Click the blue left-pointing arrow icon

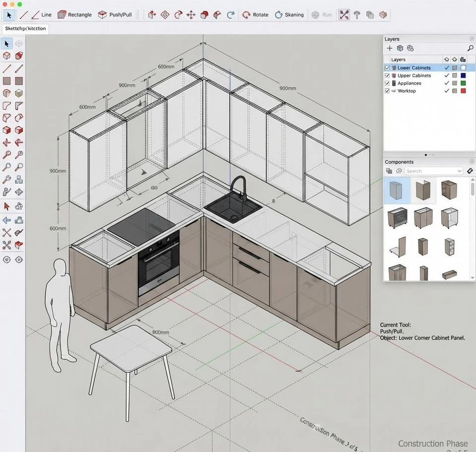point(6,220)
